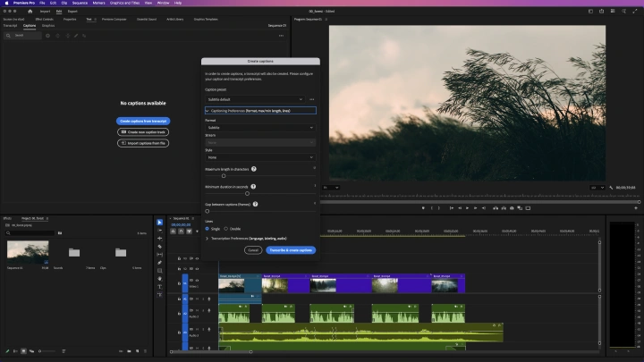Open captions panel three-dot menu
The image size is (644, 362).
pos(282,36)
